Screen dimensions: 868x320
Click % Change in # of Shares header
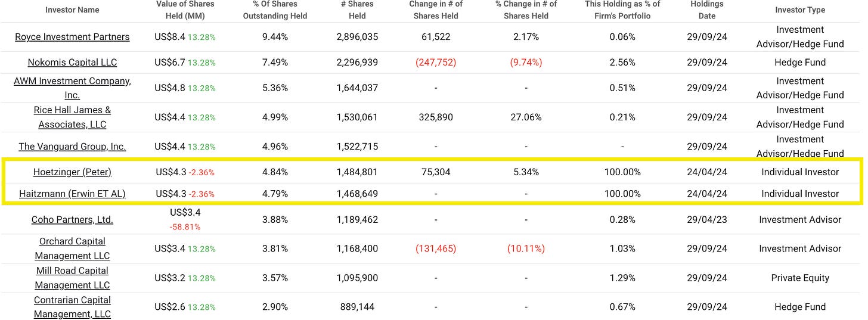click(525, 10)
